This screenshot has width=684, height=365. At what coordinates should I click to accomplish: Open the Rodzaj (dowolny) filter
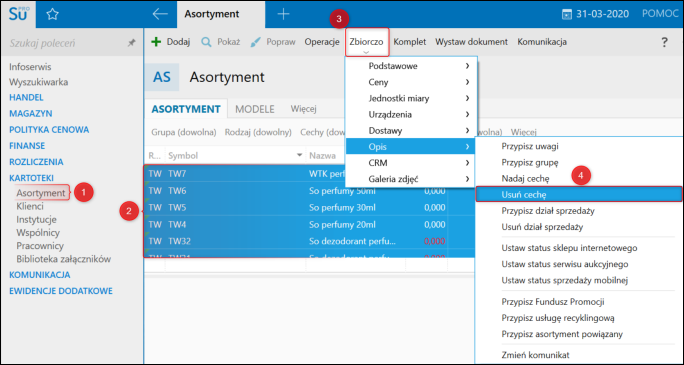[258, 132]
